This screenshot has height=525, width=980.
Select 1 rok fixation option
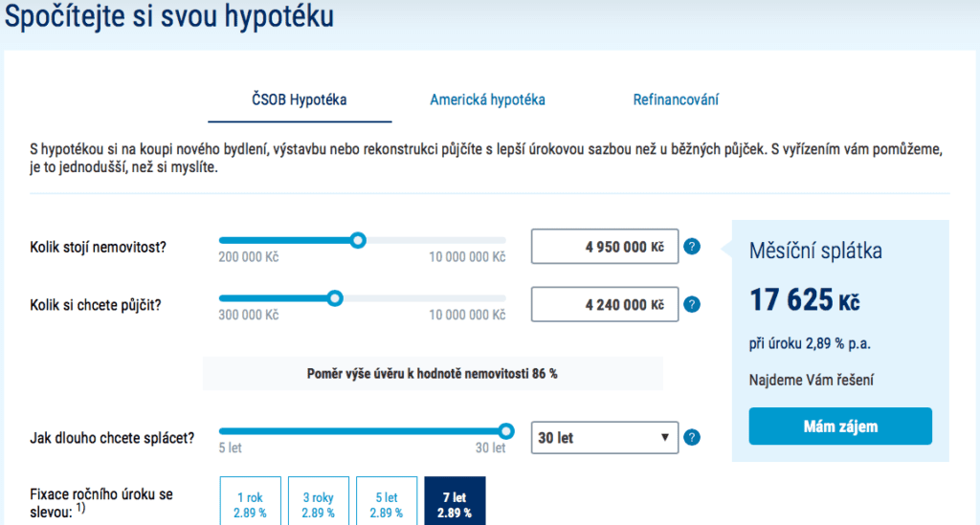click(x=250, y=503)
